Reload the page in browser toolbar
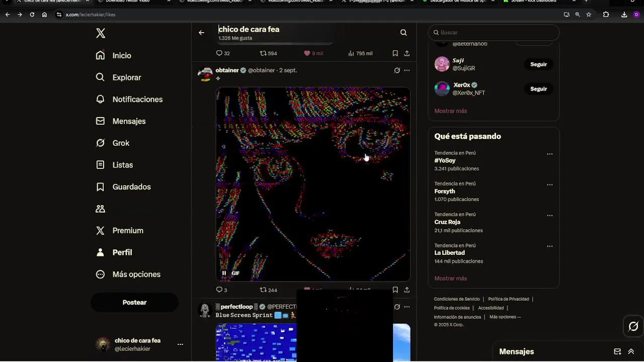 [32, 15]
